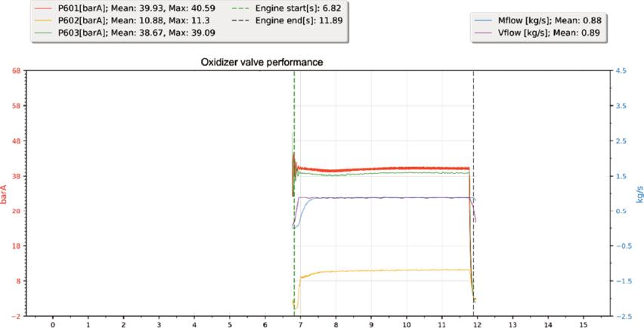Click right y-axis tick label 4.5
The height and width of the screenshot is (328, 644).
[621, 71]
